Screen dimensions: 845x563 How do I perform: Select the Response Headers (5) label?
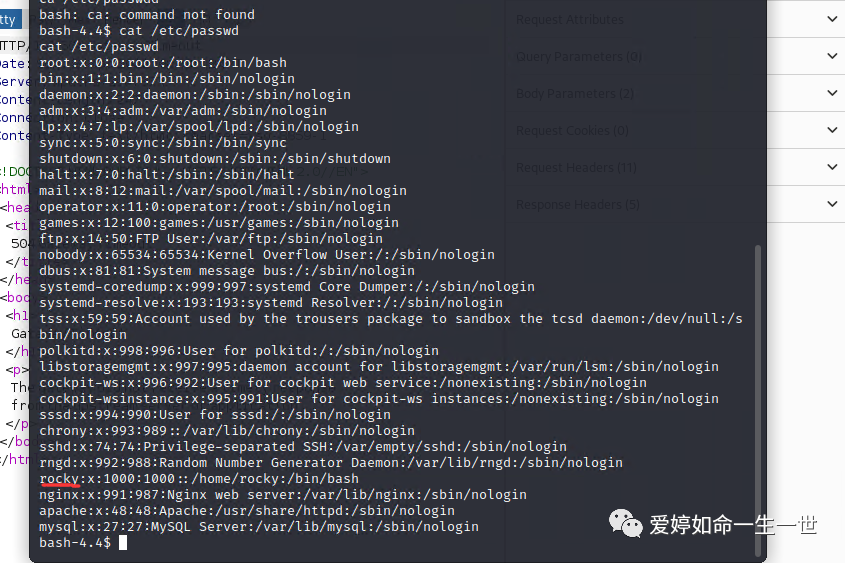(578, 205)
